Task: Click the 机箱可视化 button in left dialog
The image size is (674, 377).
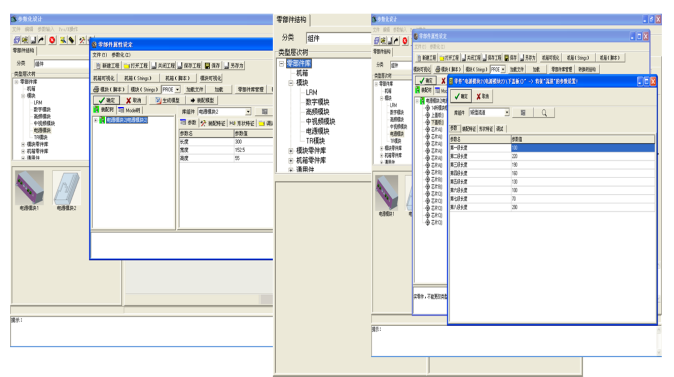Action: coord(104,78)
